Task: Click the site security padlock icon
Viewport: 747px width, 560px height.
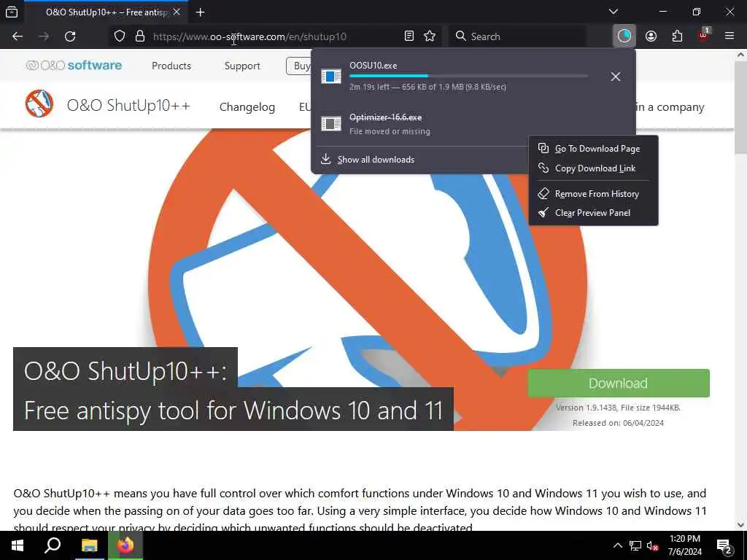Action: pyautogui.click(x=140, y=36)
